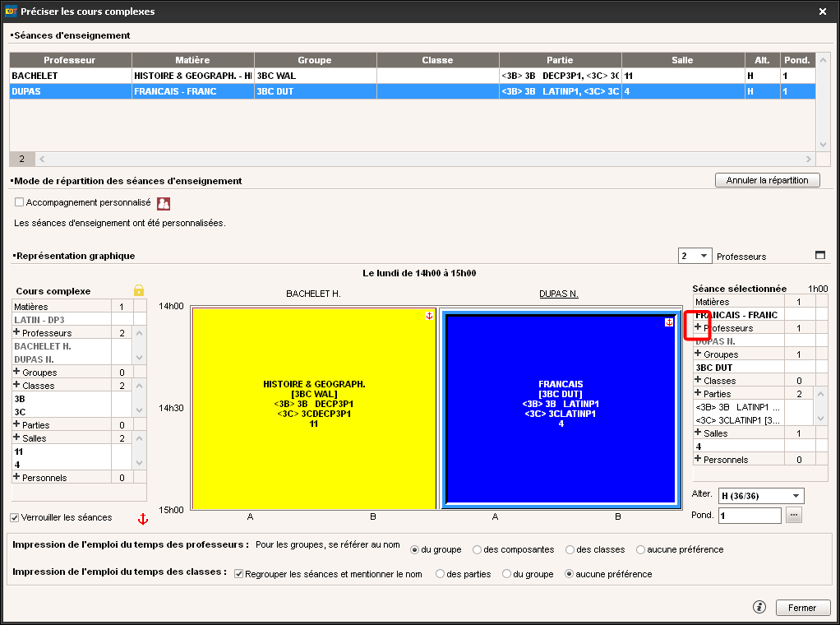This screenshot has height=625, width=840.
Task: Click the Accompagnement personnalisé people icon
Action: click(164, 203)
